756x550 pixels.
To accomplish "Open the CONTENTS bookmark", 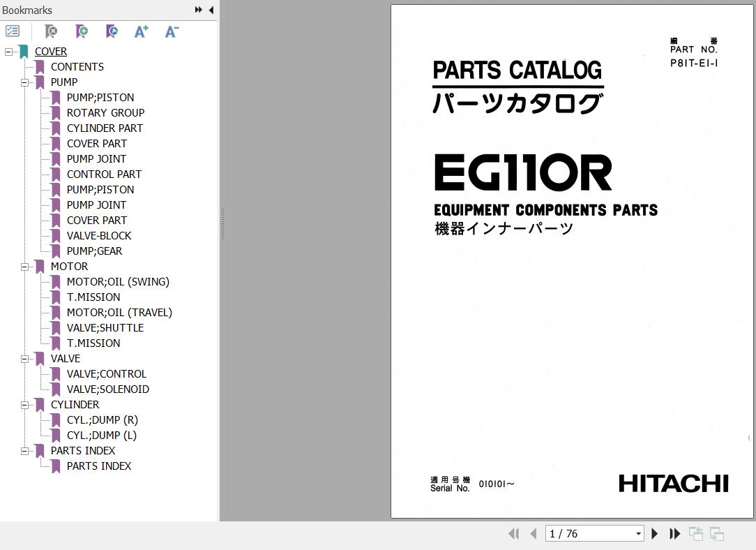I will 77,66.
